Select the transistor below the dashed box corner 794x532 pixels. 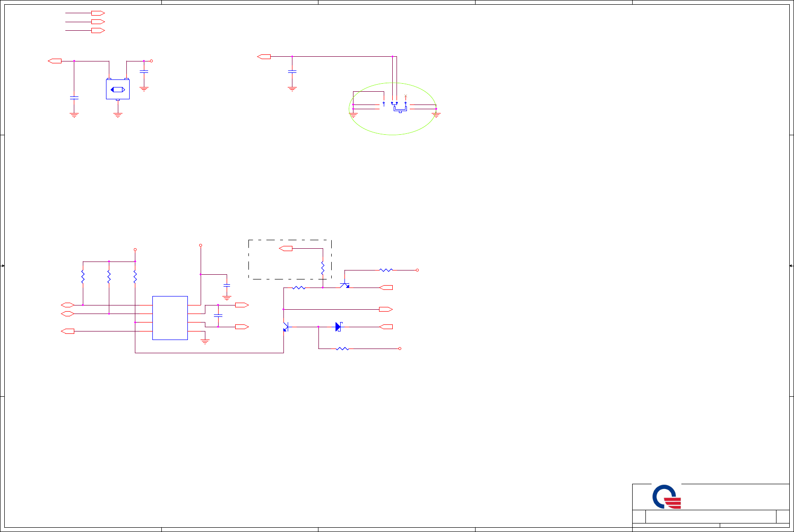tap(345, 285)
